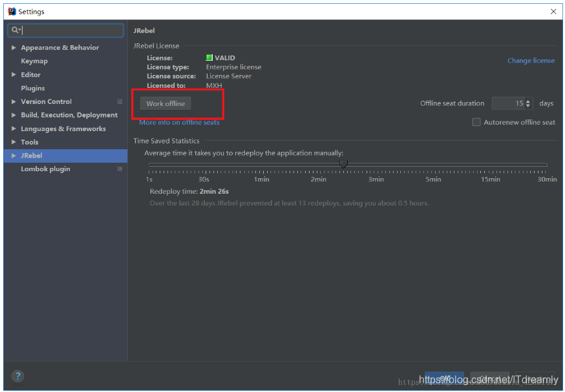This screenshot has width=565, height=392.
Task: Increase offline seat duration with up arrow
Action: pyautogui.click(x=528, y=101)
